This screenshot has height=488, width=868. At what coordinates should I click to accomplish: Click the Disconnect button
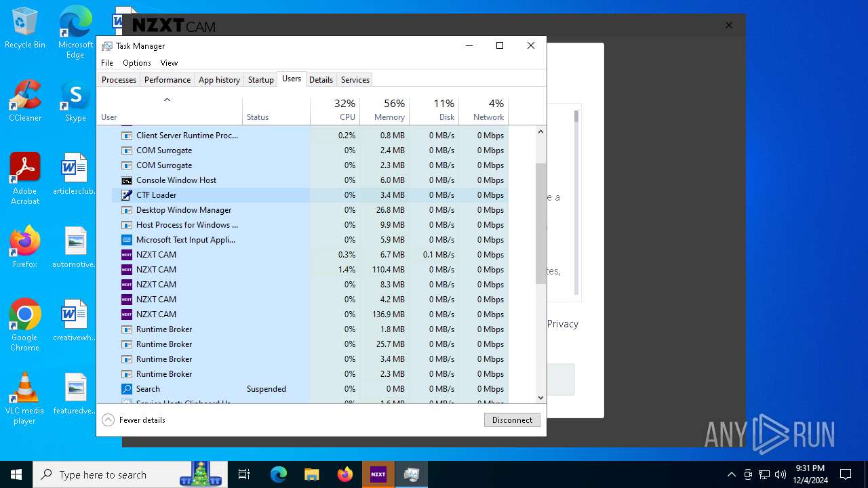pyautogui.click(x=512, y=420)
